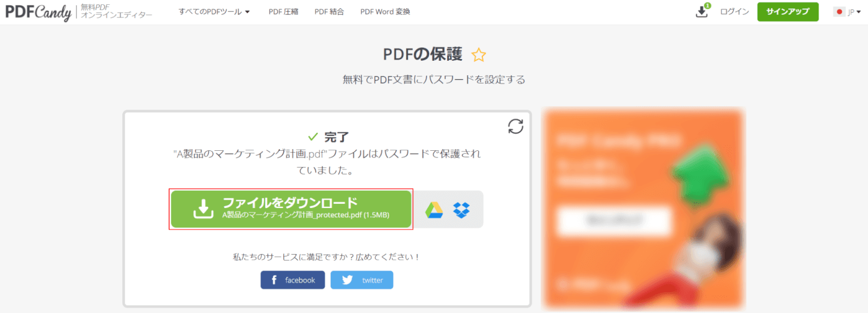
Task: Click ファイルをダウンロード button
Action: coord(291,209)
